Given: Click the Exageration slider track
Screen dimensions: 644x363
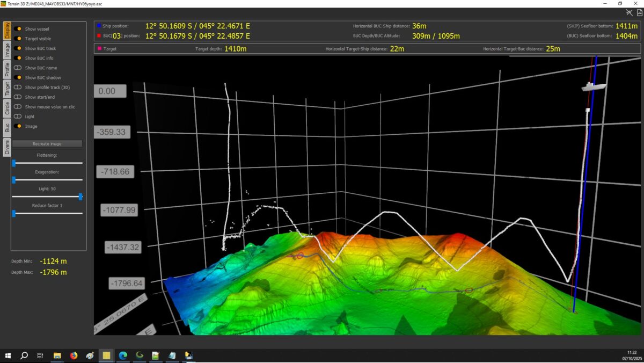Looking at the screenshot, I should [47, 180].
